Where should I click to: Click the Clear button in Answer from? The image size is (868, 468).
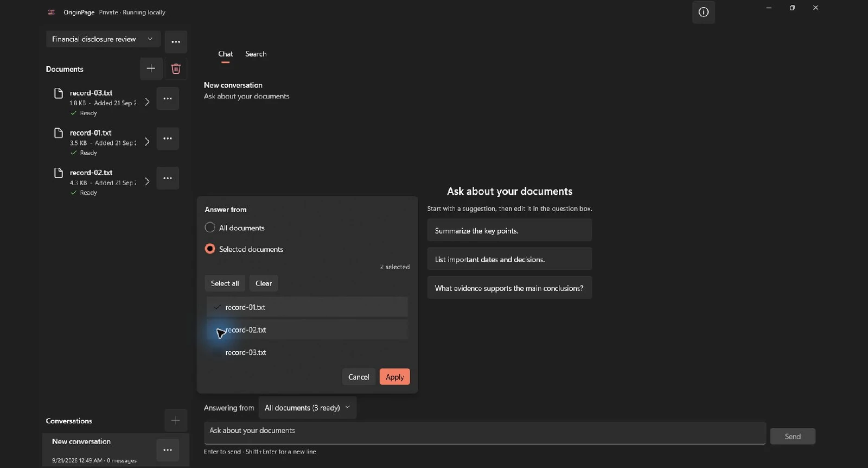click(264, 283)
